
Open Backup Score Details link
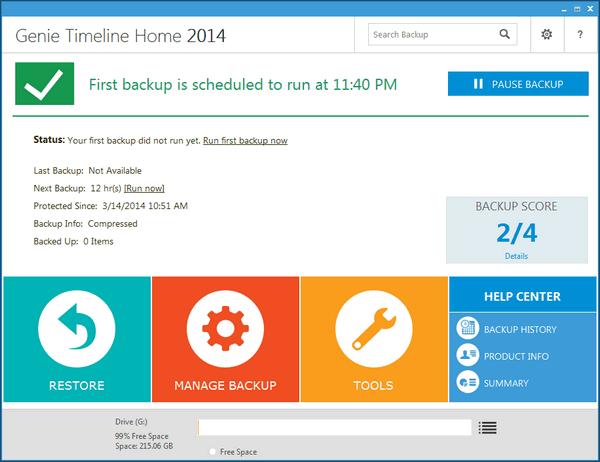pyautogui.click(x=516, y=256)
